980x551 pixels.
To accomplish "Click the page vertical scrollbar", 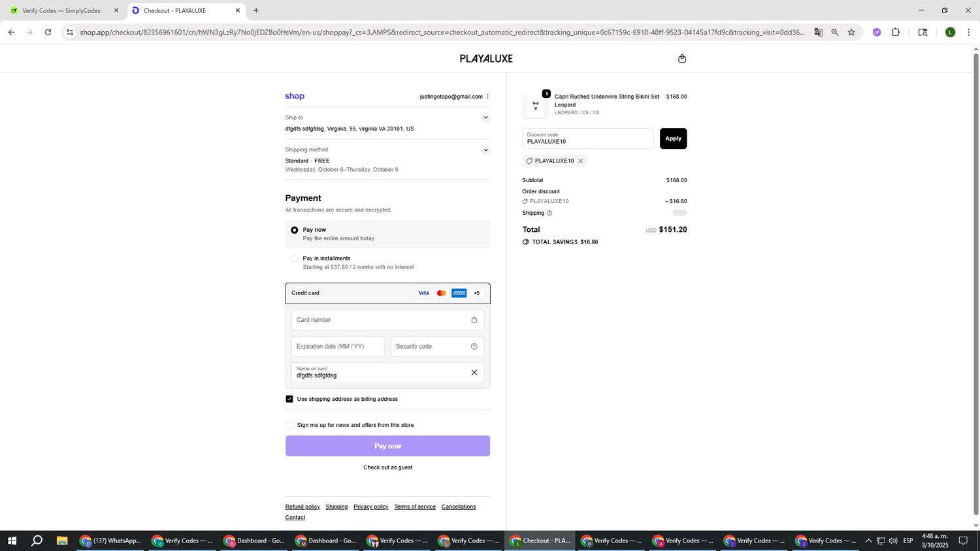I will 976,284.
